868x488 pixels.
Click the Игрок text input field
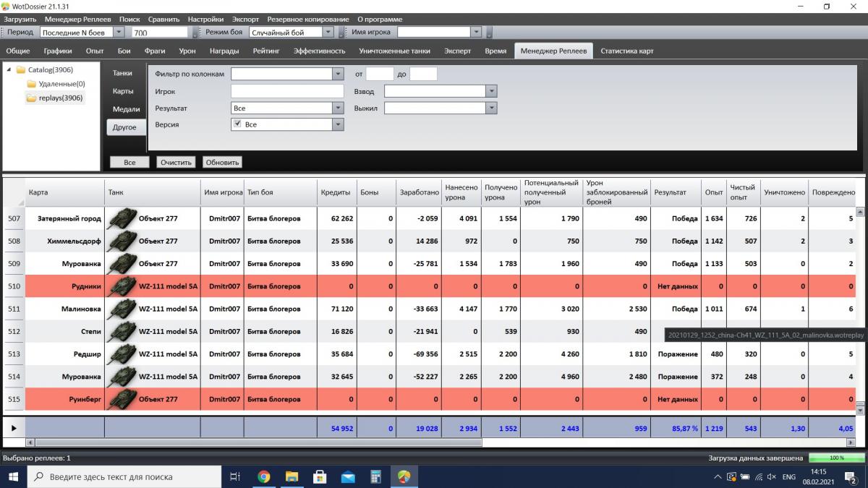pos(287,91)
